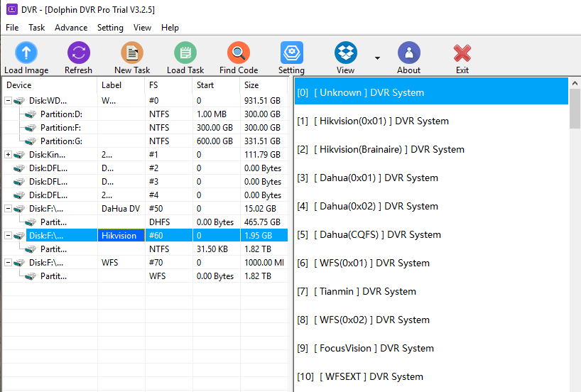The height and width of the screenshot is (392, 581).
Task: Click the drive icon of Partition:D:
Action: coord(31,114)
